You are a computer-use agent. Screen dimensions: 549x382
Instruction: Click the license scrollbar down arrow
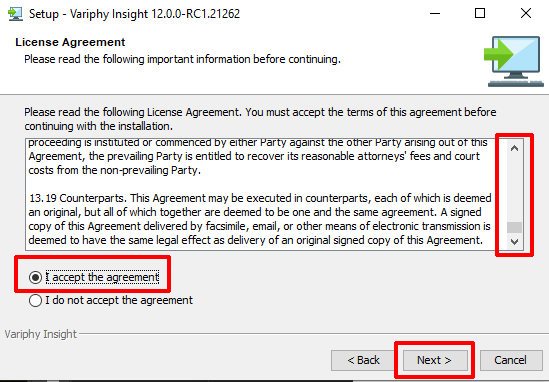click(514, 241)
